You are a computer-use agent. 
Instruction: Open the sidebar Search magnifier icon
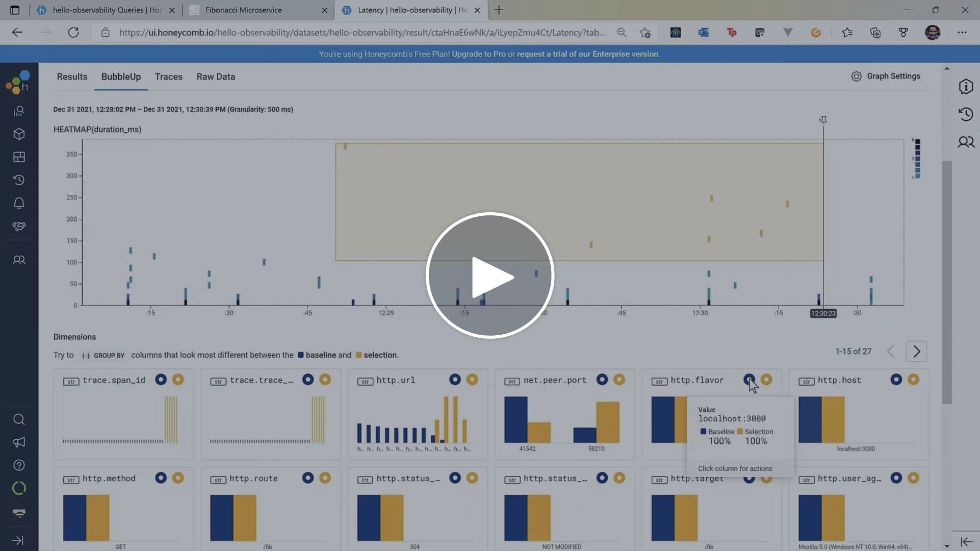pos(19,419)
